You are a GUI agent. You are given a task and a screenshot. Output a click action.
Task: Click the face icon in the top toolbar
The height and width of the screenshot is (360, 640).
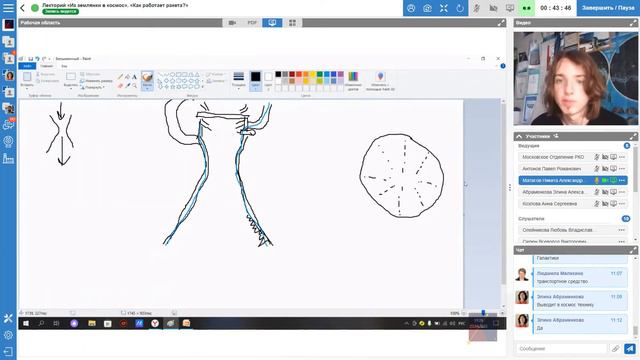(x=411, y=8)
